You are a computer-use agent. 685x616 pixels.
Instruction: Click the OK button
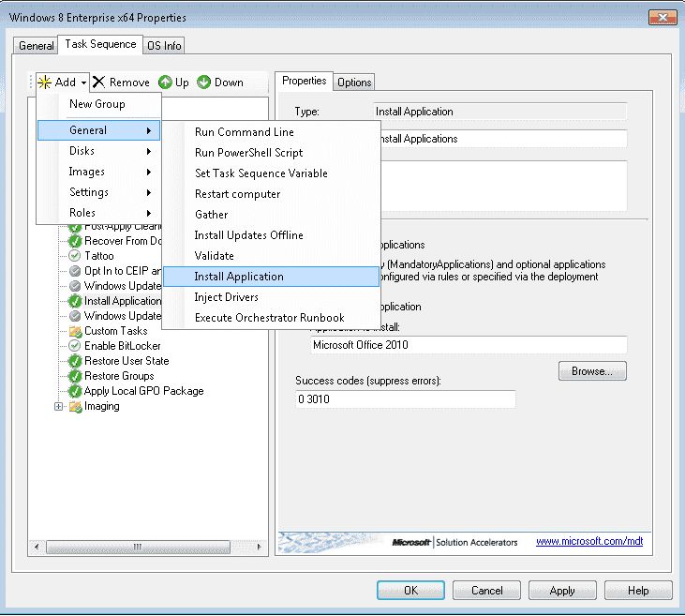[410, 591]
